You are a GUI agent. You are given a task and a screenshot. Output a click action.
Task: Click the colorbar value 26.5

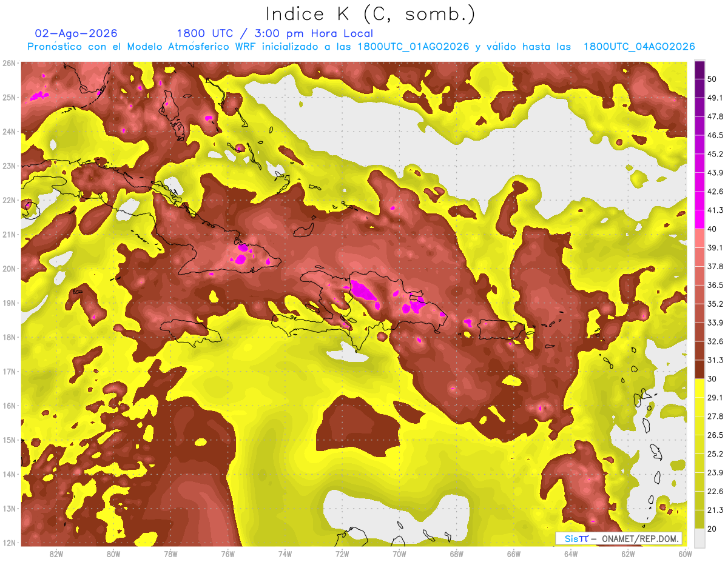coord(716,435)
